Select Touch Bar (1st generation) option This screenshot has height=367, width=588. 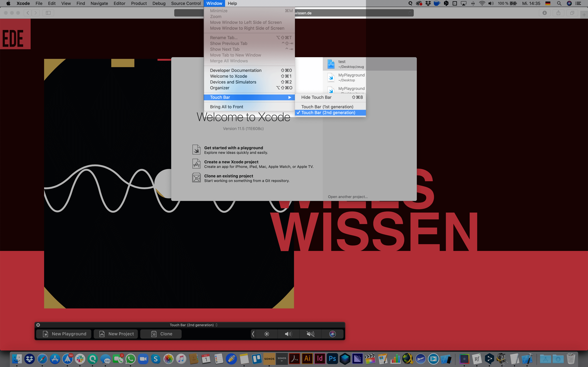[327, 107]
